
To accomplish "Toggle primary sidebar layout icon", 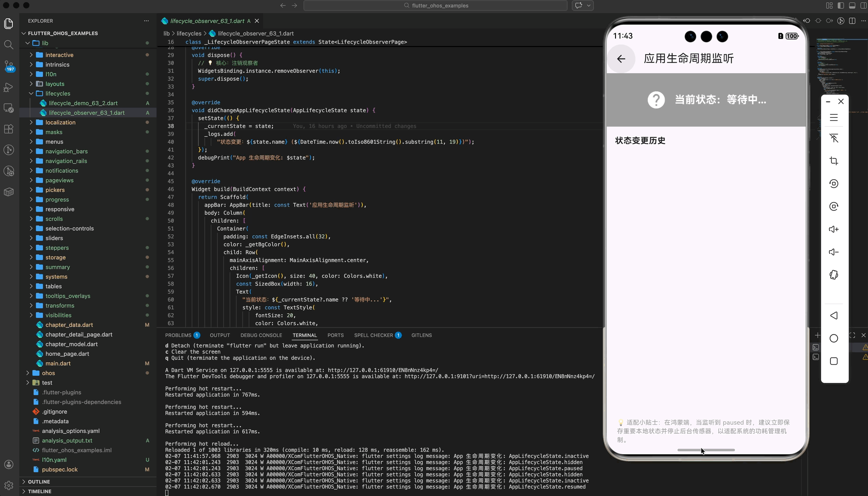I will coord(840,6).
